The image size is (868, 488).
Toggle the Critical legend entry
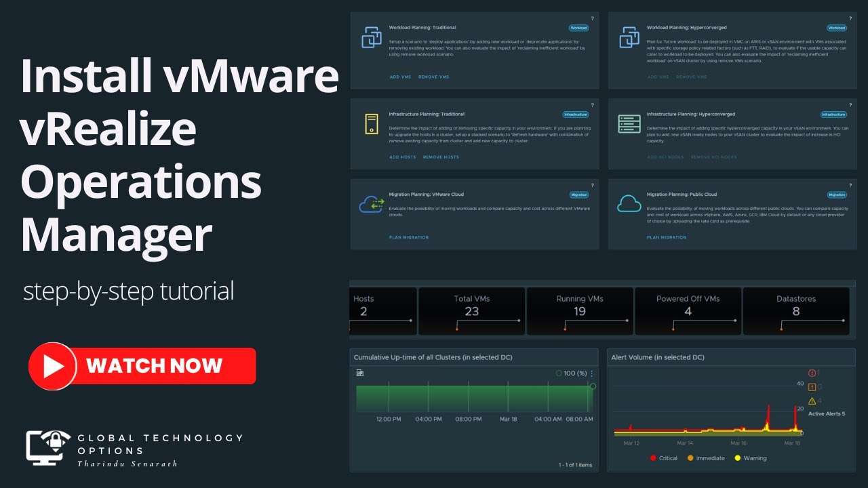click(x=663, y=458)
